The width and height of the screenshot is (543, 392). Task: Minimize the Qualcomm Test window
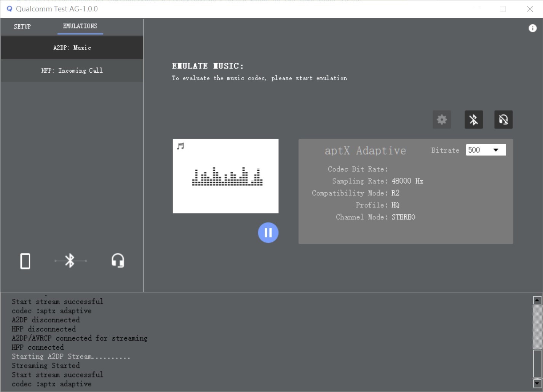point(476,9)
